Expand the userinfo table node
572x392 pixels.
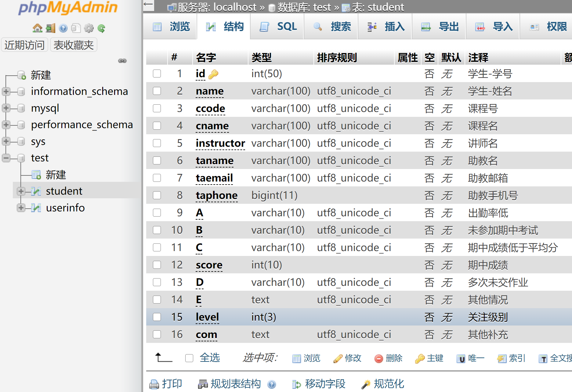click(x=21, y=208)
